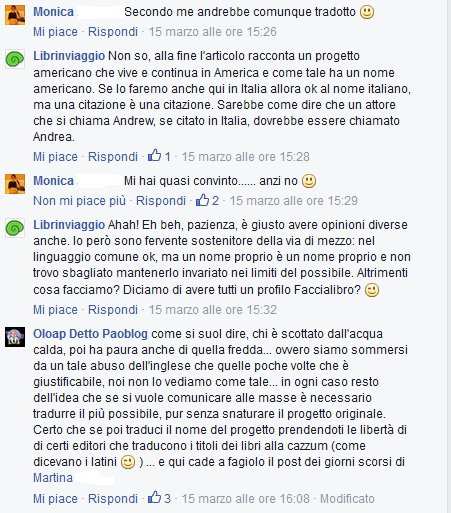Click Monica's avatar on the 15:29 comment

(15, 184)
